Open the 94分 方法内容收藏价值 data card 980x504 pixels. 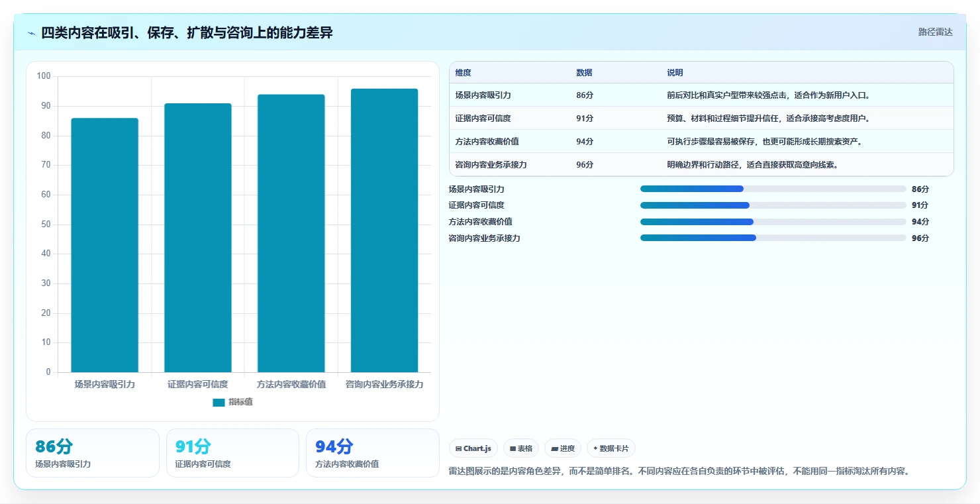(372, 453)
